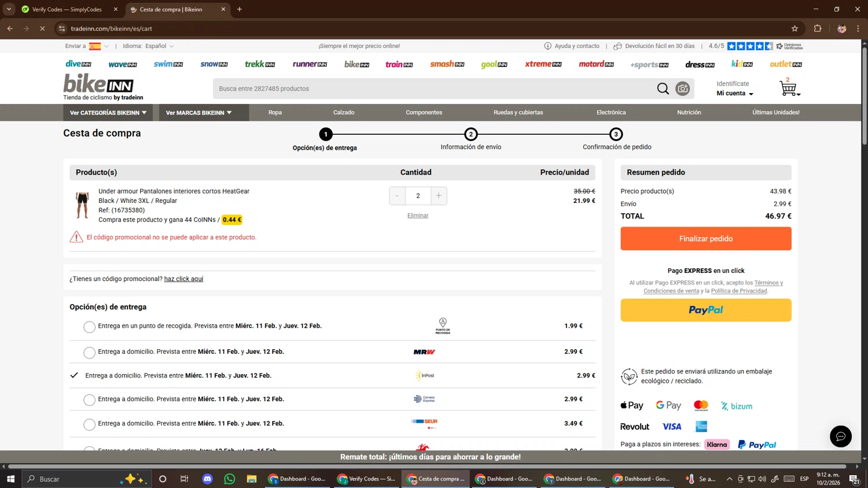
Task: Open Últimas Unidades! menu item
Action: [775, 113]
